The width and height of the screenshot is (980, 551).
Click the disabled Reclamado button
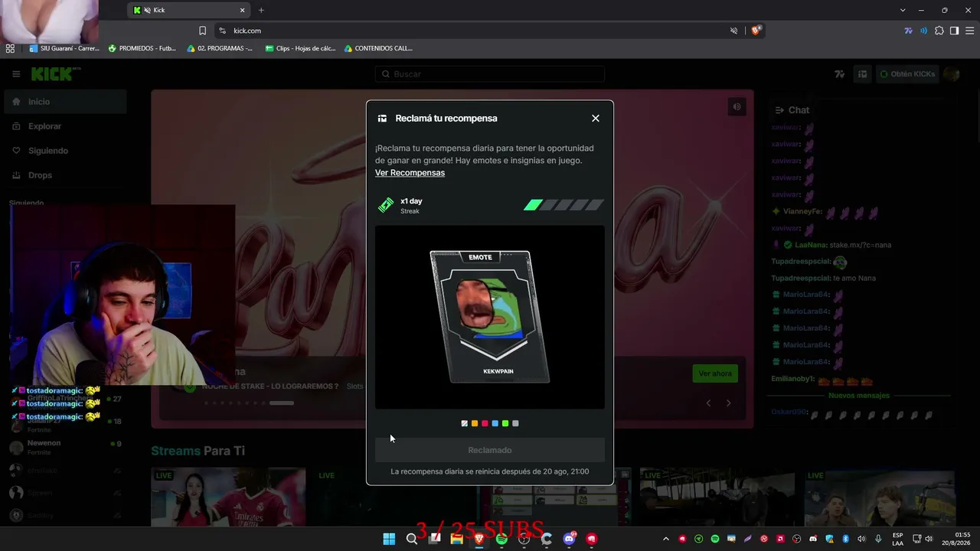(490, 450)
